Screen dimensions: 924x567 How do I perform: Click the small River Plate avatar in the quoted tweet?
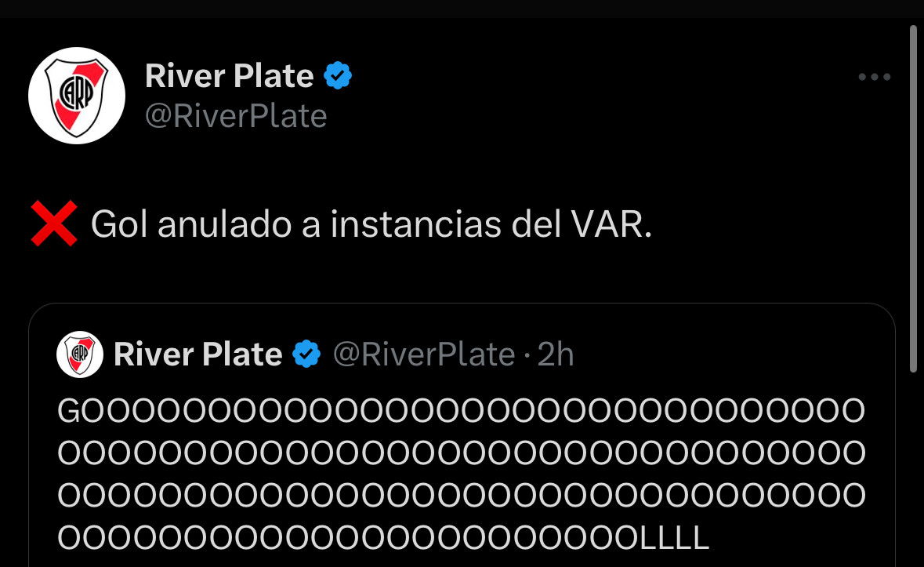point(80,354)
